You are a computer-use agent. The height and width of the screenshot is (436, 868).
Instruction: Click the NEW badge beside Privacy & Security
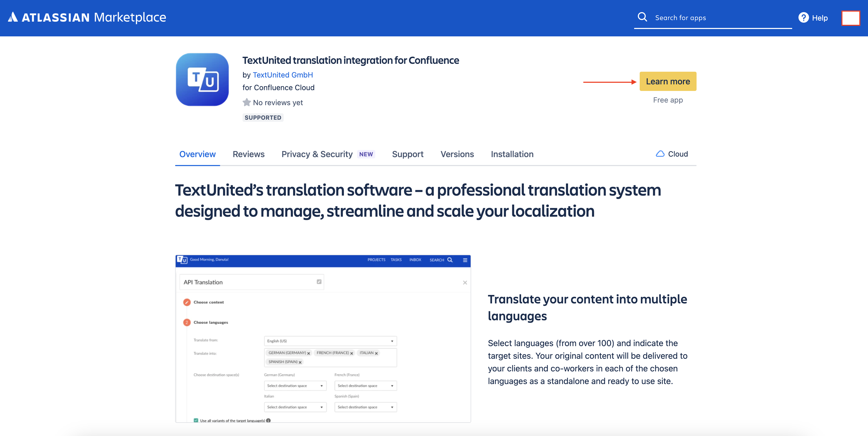click(x=366, y=154)
